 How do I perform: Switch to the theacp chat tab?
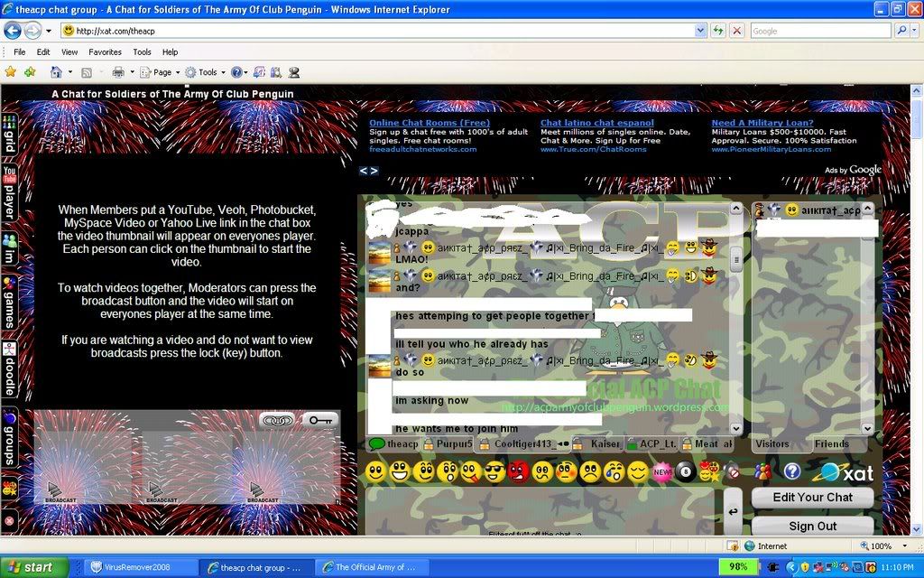[x=393, y=444]
